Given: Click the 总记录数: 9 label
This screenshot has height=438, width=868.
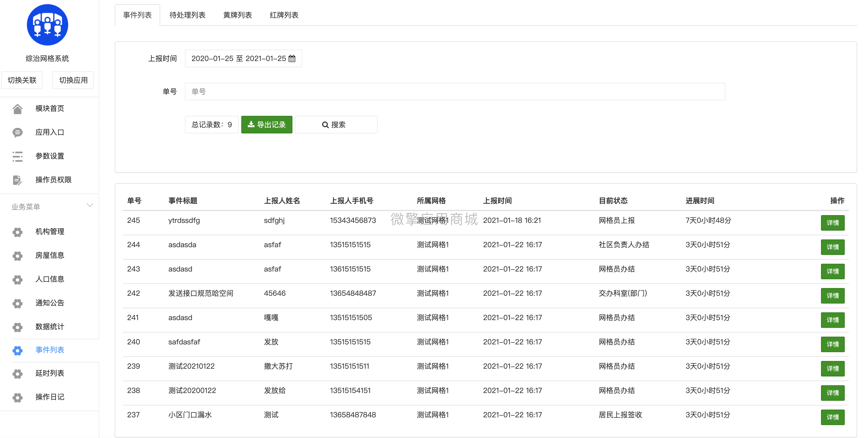Looking at the screenshot, I should [x=212, y=124].
